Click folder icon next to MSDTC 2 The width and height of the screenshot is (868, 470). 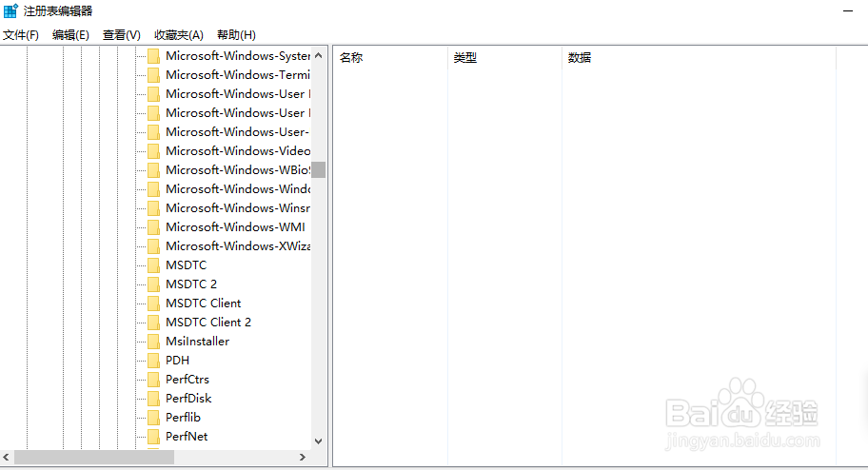point(153,284)
